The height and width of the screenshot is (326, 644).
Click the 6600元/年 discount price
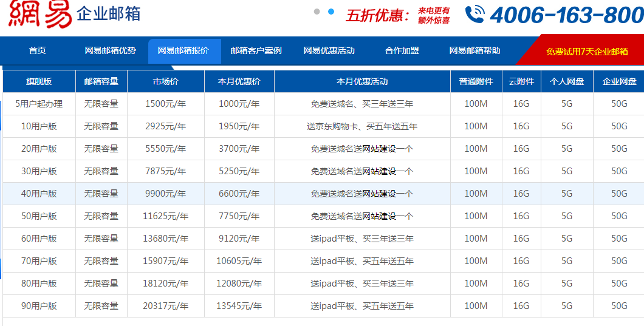(239, 194)
